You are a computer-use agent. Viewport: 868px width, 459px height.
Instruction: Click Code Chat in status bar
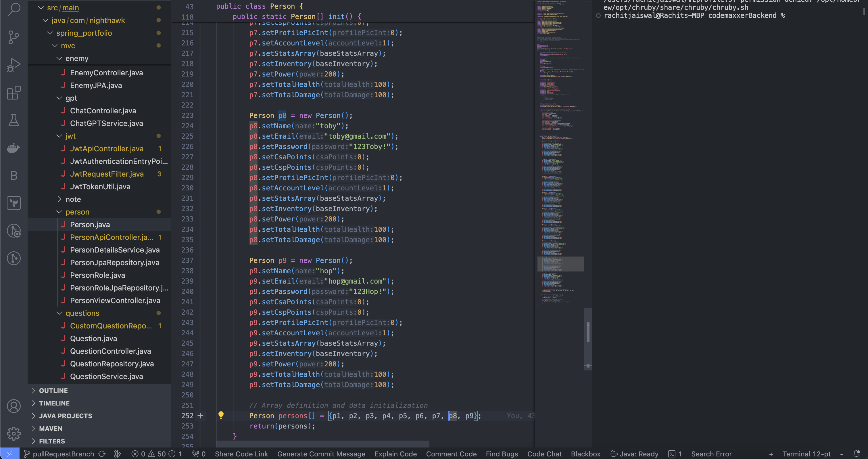pos(545,454)
